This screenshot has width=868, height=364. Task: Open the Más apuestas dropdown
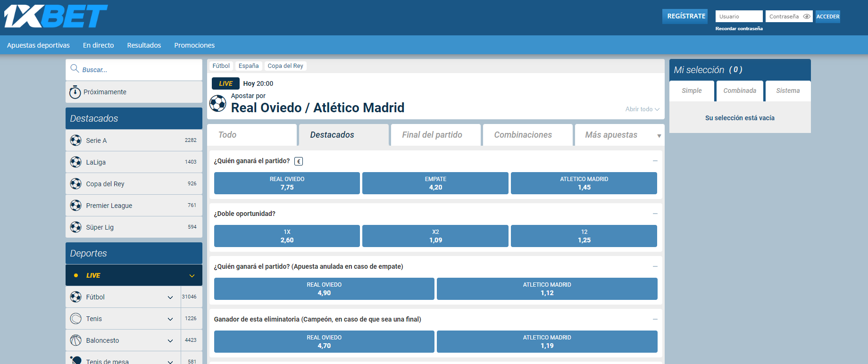tap(620, 135)
